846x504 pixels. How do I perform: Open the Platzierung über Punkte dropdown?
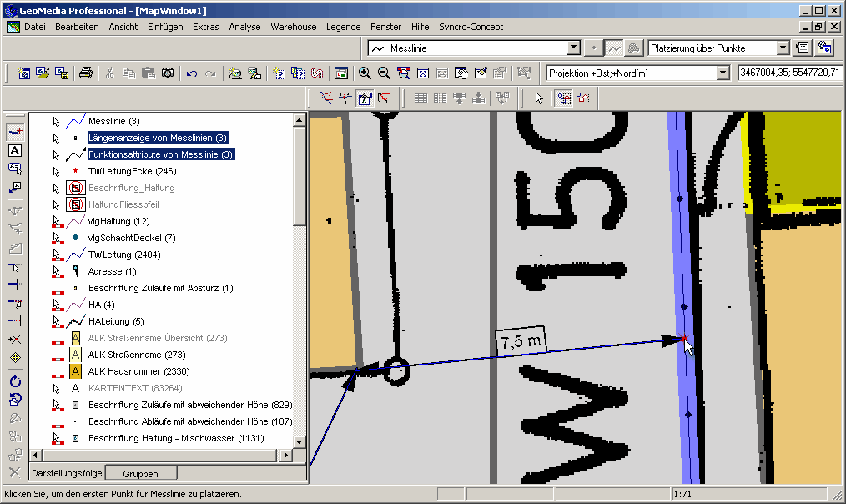pos(783,48)
